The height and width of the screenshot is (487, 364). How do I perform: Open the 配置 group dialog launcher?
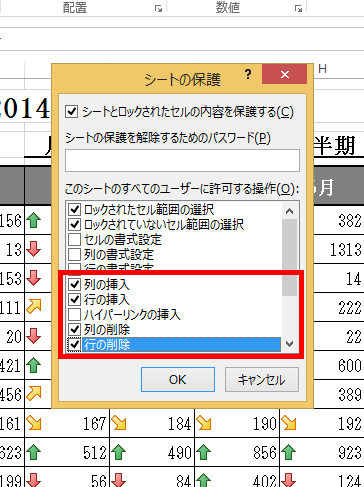159,9
